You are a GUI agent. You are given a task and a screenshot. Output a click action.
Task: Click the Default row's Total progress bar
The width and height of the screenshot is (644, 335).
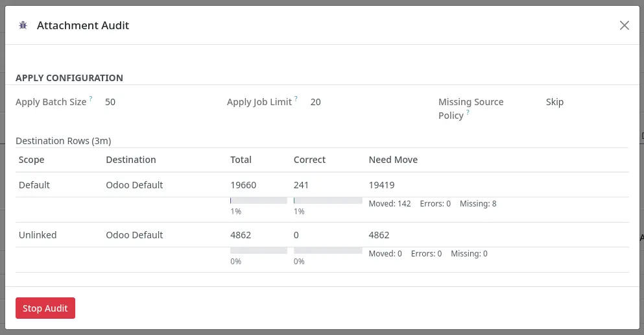pyautogui.click(x=259, y=201)
